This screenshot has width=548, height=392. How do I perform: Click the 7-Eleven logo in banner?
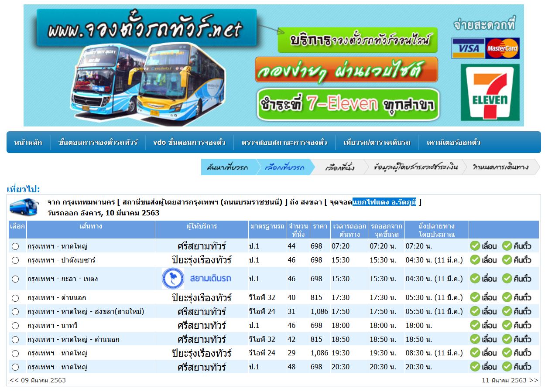click(490, 92)
